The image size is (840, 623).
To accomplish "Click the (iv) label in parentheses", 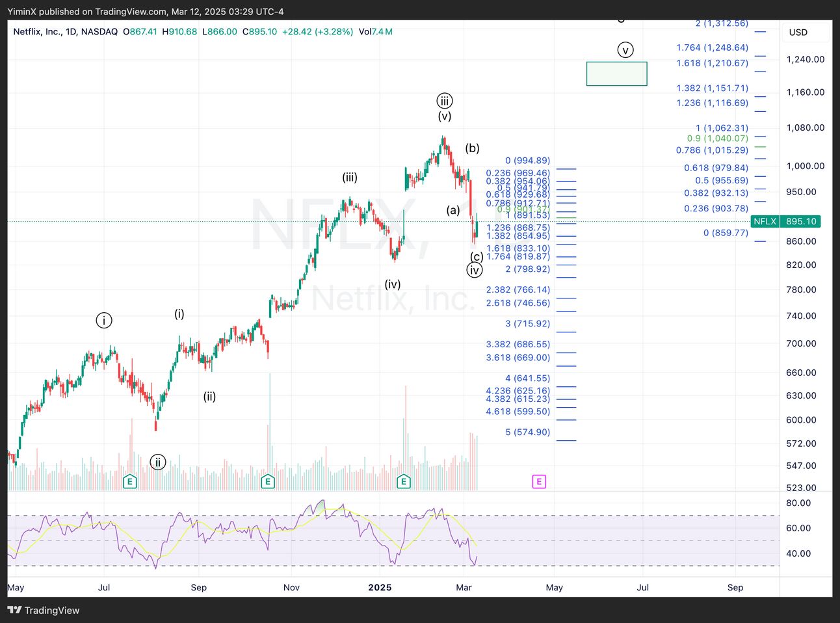I will tap(392, 284).
